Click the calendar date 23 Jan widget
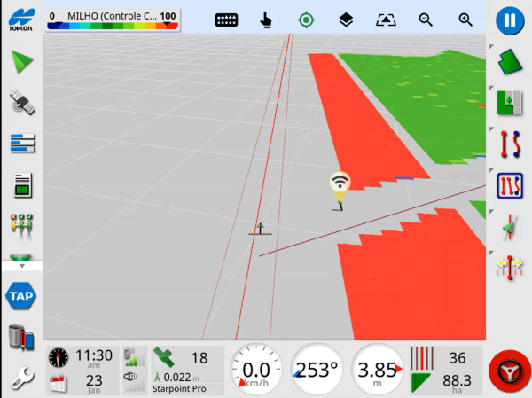The height and width of the screenshot is (398, 532). [x=82, y=384]
